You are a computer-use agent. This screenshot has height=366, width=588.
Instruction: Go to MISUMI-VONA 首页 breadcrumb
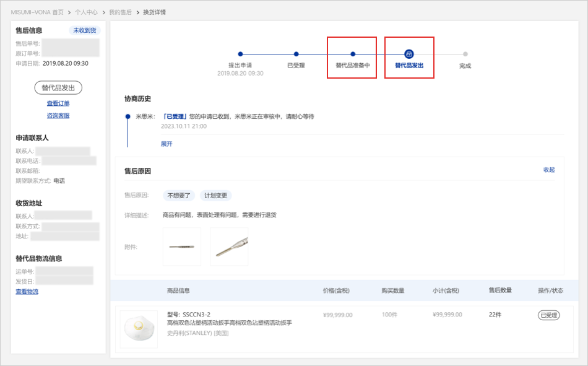37,12
